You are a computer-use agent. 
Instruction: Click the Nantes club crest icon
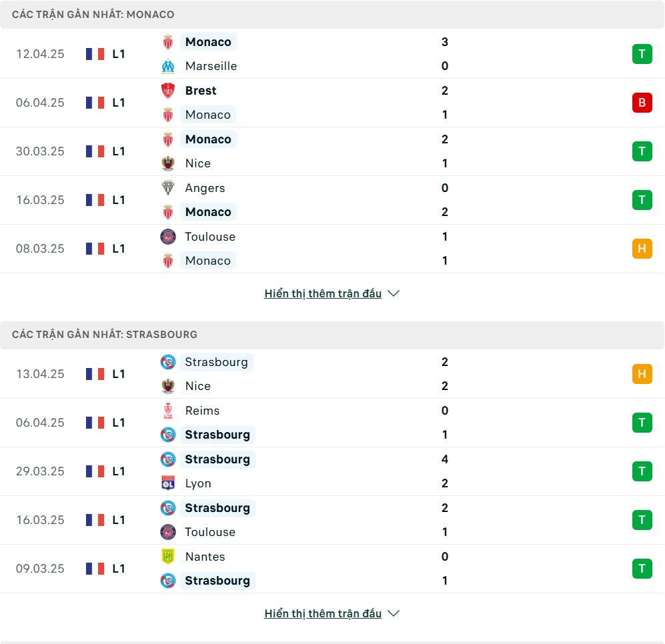point(168,557)
